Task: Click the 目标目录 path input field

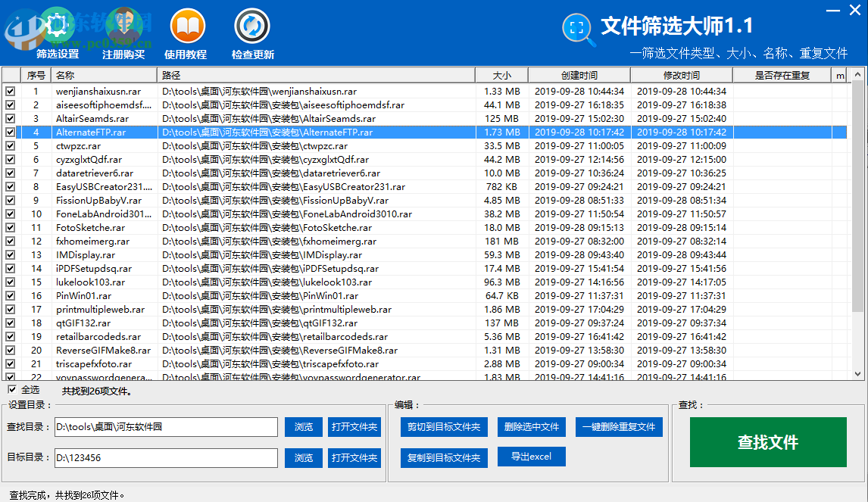Action: click(166, 458)
